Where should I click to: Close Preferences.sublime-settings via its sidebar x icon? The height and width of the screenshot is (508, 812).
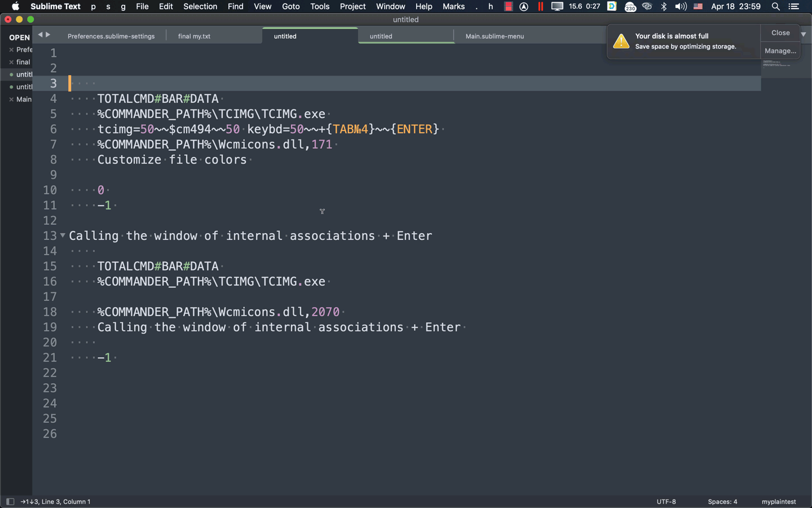click(x=11, y=50)
